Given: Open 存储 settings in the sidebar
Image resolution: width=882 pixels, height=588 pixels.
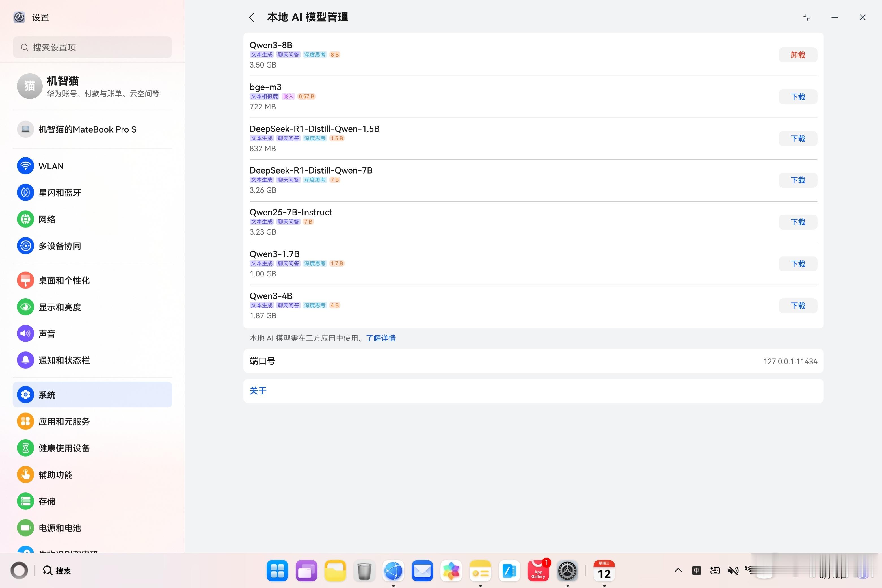Looking at the screenshot, I should [x=92, y=501].
